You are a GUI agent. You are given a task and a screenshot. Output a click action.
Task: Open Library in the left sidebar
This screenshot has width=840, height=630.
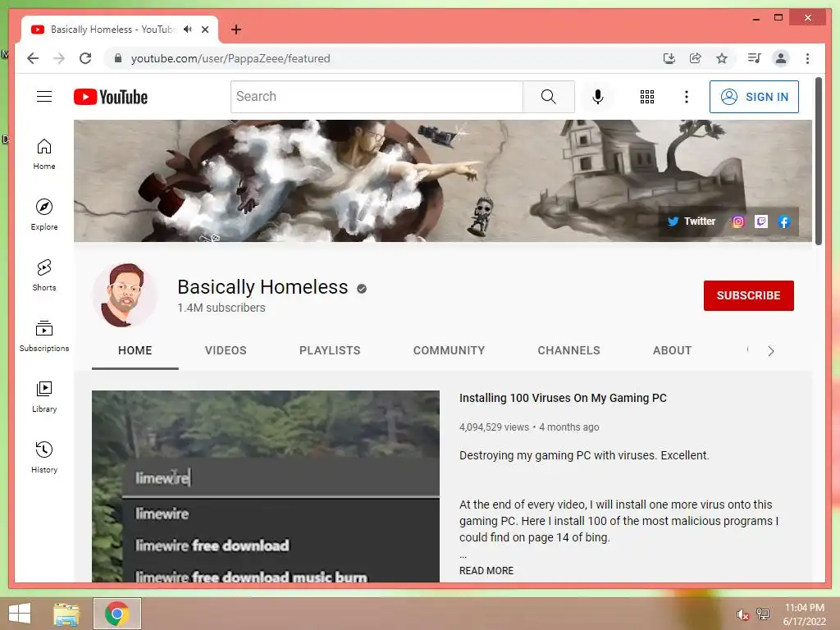[x=44, y=396]
